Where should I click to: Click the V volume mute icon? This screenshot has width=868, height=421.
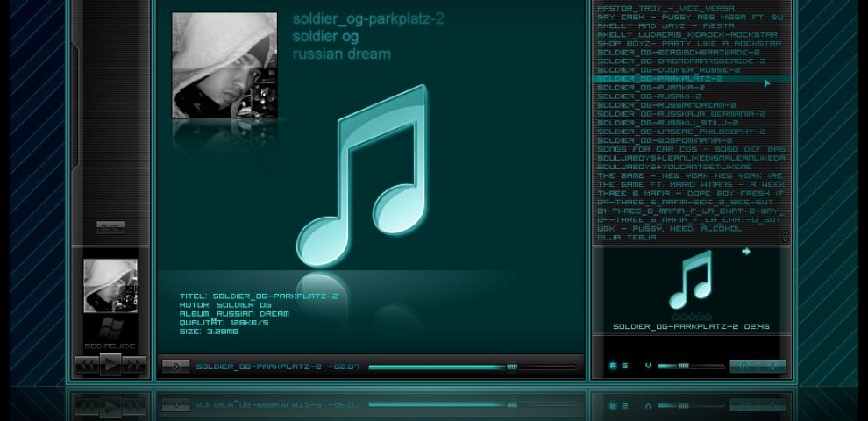pos(648,366)
